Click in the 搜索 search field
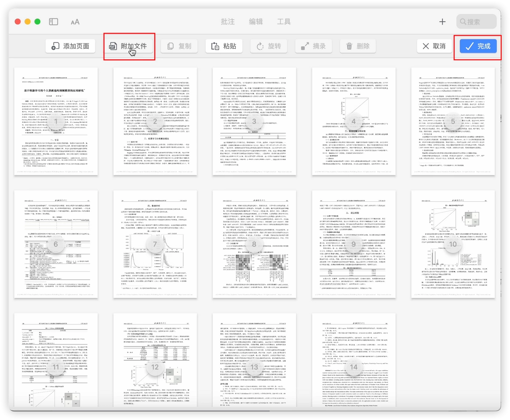Screen dimensions: 510x420 pos(476,22)
